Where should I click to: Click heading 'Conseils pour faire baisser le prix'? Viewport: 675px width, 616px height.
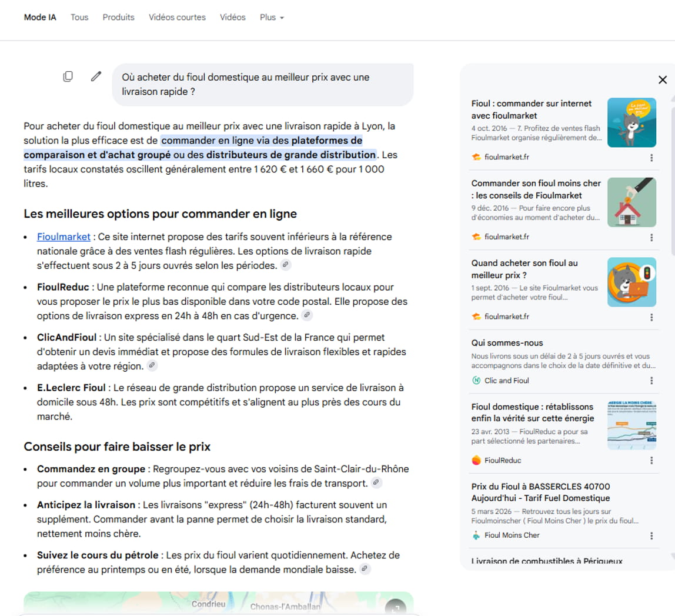point(117,447)
